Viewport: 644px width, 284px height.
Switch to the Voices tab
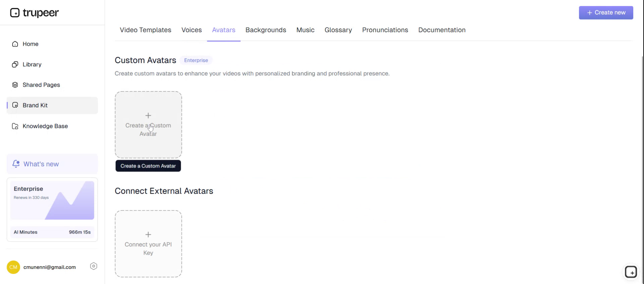192,30
